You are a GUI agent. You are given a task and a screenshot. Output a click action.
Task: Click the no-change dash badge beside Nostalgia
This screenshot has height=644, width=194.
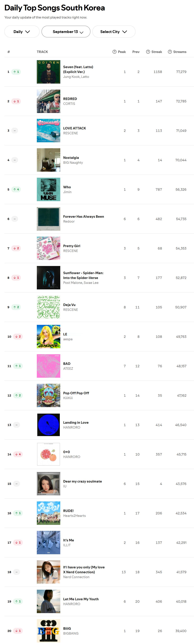[15, 160]
